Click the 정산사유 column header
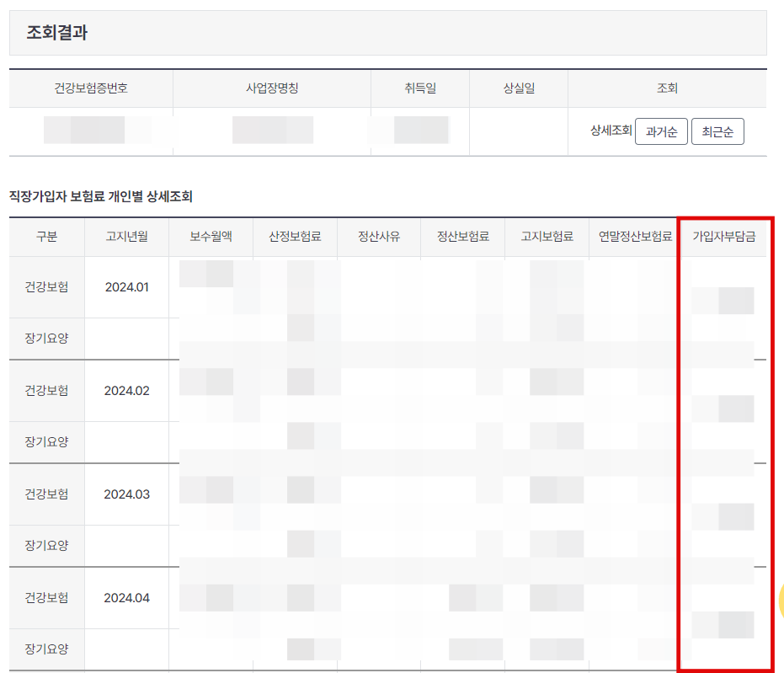 click(378, 238)
